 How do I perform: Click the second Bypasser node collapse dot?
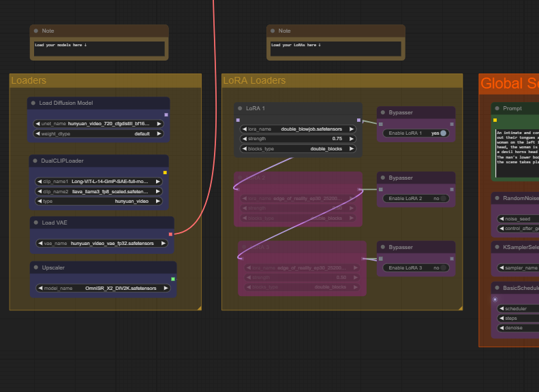click(382, 178)
